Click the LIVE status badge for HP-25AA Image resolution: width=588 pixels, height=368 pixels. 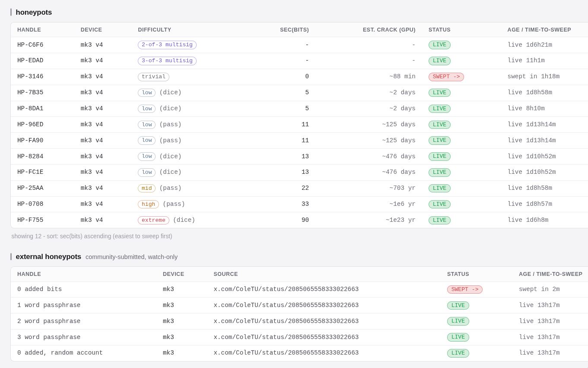[439, 188]
